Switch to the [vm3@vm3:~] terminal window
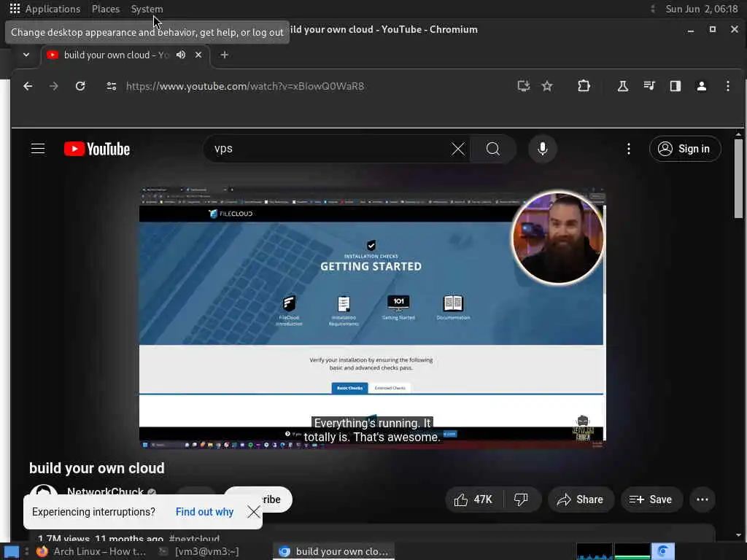747x560 pixels. click(198, 551)
